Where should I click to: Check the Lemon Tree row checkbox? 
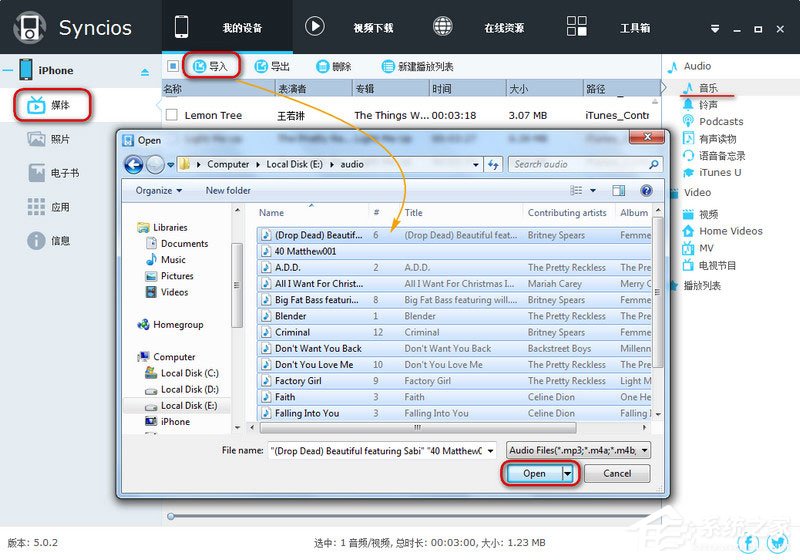point(172,115)
